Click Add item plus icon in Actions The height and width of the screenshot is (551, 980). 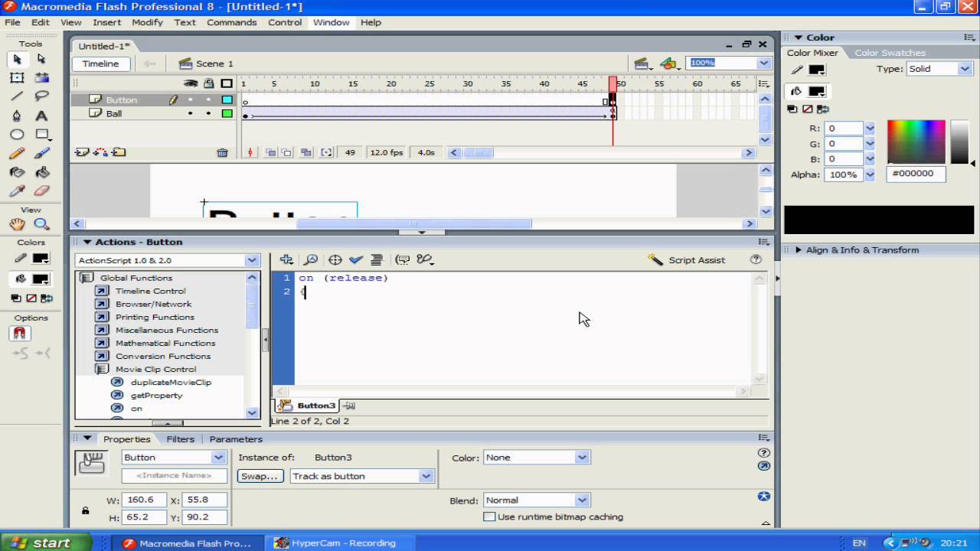286,260
